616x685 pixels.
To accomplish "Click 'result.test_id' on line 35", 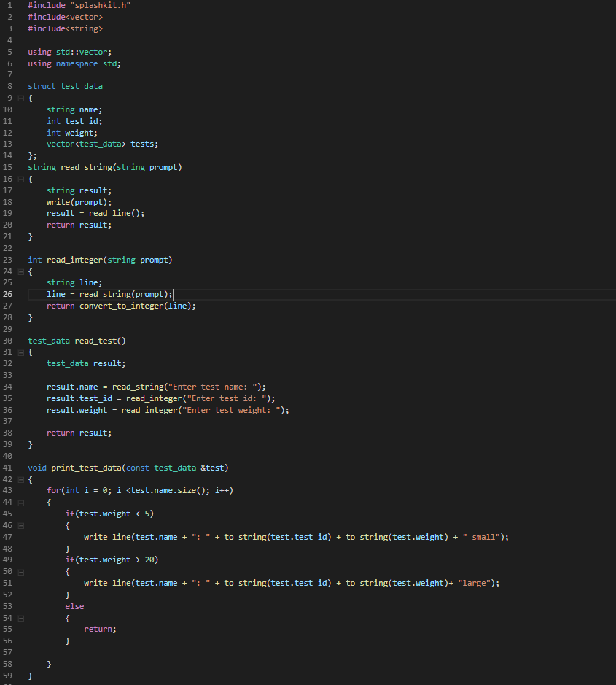I will tap(79, 399).
